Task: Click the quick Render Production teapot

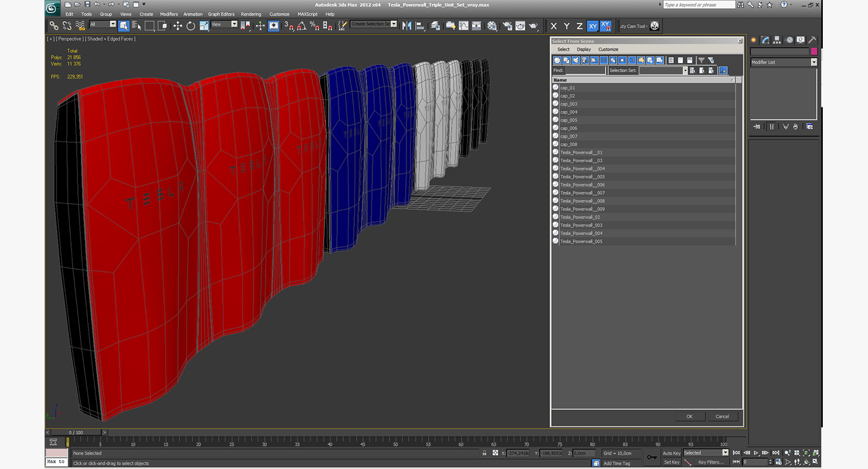Action: coord(533,26)
